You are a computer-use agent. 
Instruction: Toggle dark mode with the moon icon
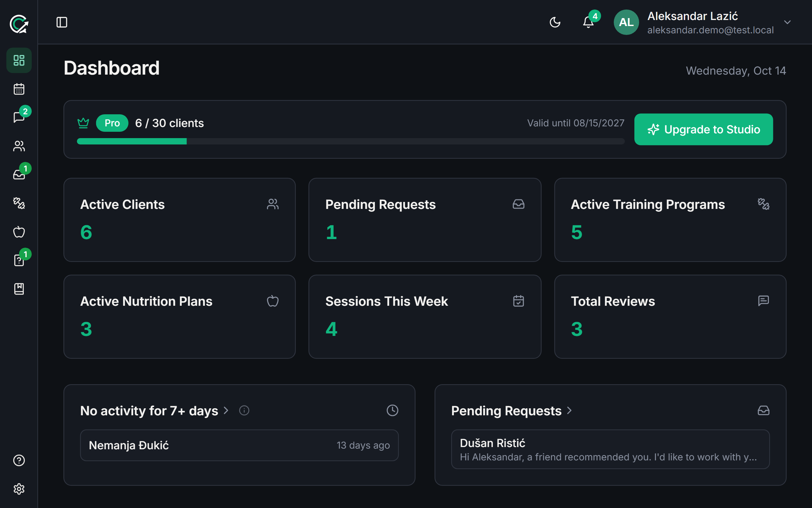tap(555, 22)
